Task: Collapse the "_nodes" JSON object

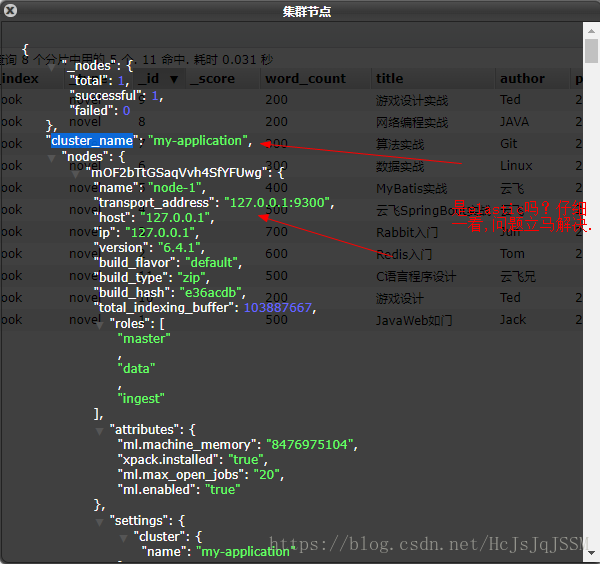Action: [x=51, y=68]
